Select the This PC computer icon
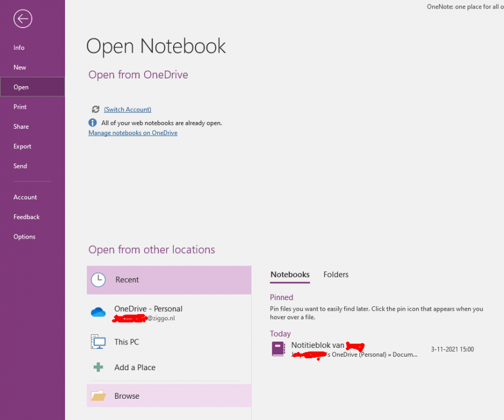The height and width of the screenshot is (420, 504). [x=98, y=342]
